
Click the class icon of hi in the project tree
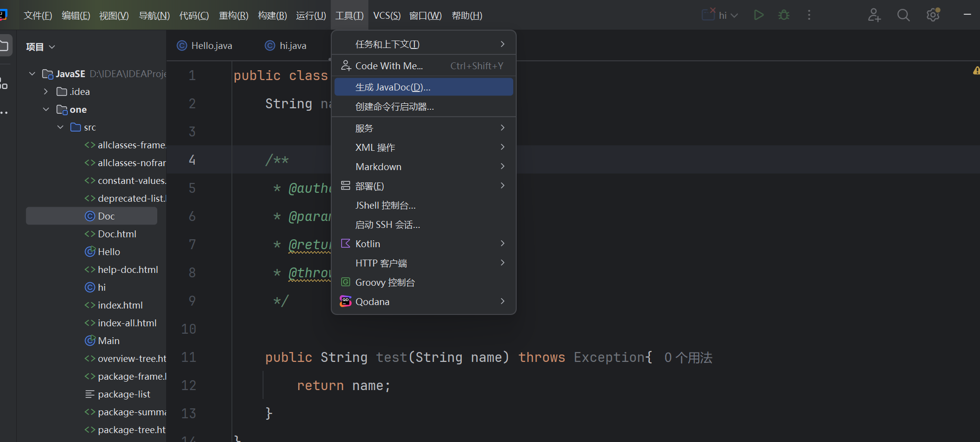pyautogui.click(x=90, y=287)
